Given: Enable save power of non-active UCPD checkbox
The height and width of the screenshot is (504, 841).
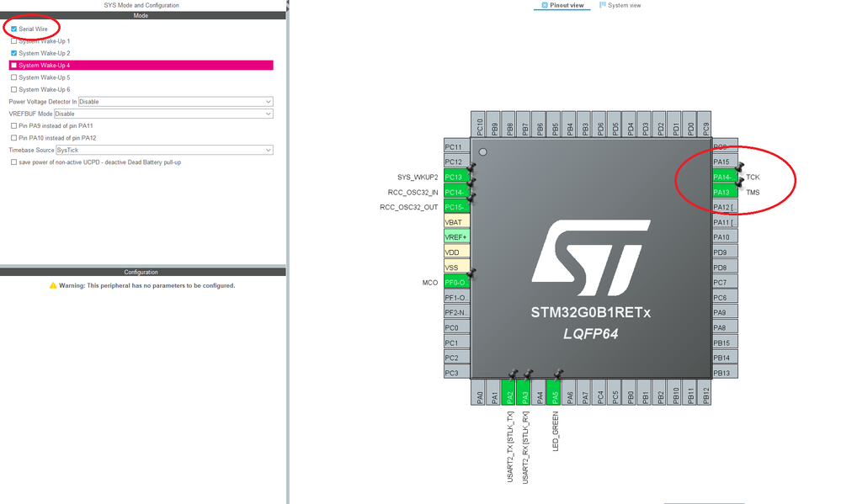Looking at the screenshot, I should point(14,162).
